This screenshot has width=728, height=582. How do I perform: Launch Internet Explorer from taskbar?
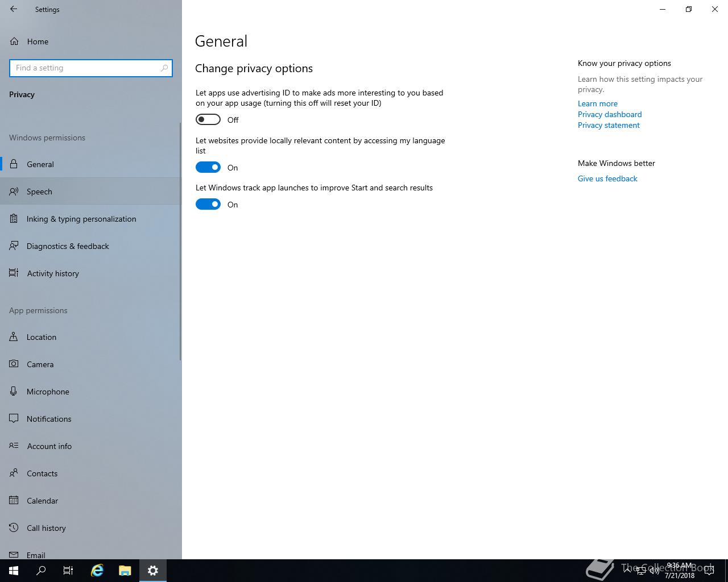(97, 571)
